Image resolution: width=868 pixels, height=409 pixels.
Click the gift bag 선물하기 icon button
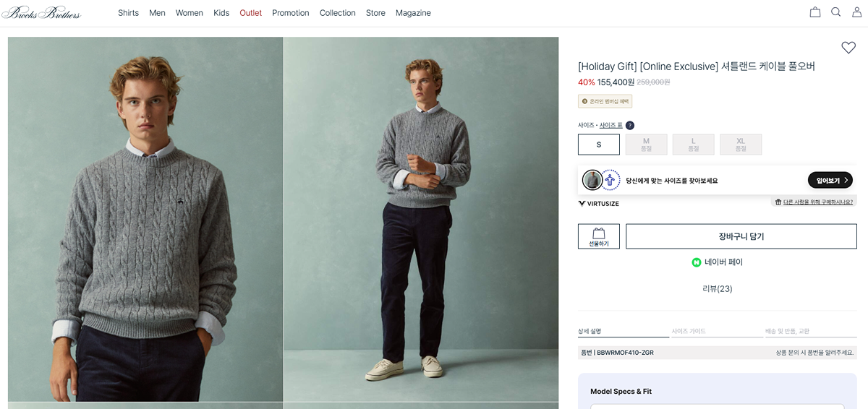(599, 236)
